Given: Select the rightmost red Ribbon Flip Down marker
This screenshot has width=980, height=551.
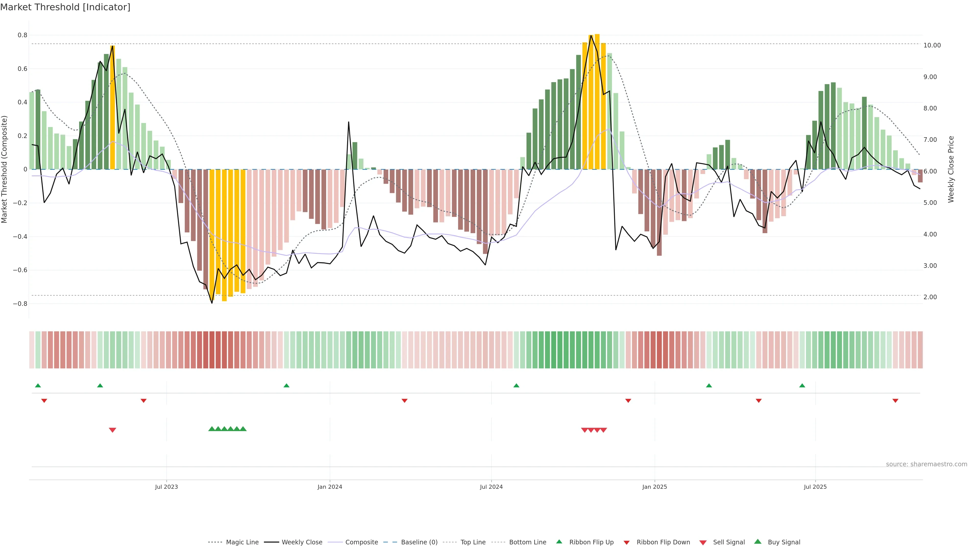Looking at the screenshot, I should coord(895,400).
